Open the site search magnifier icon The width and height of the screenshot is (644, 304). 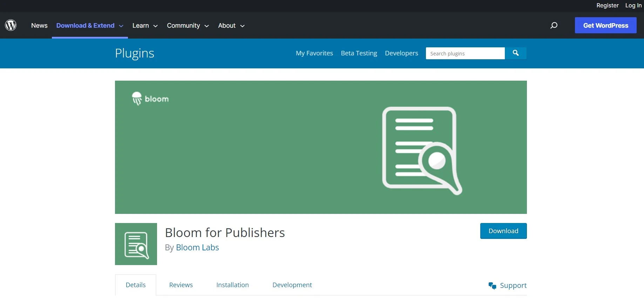[x=554, y=25]
